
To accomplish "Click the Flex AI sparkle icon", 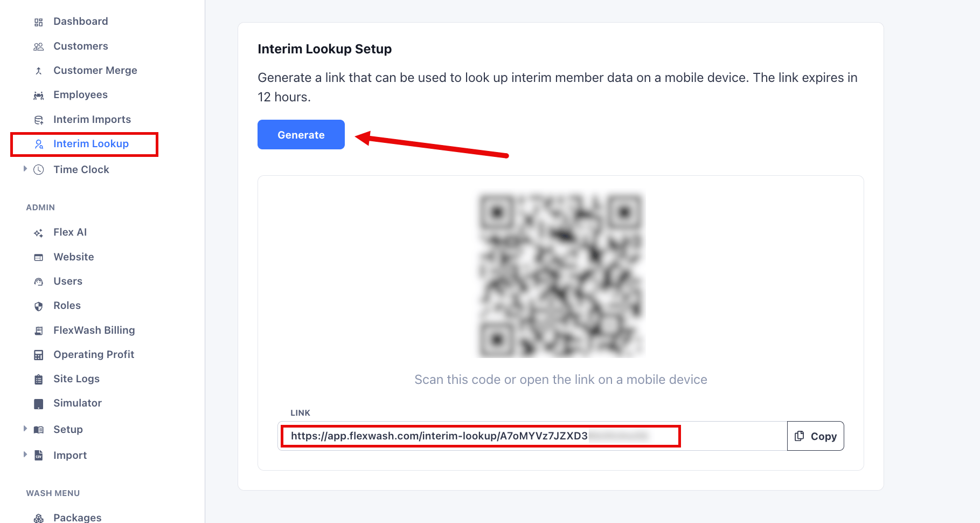I will click(38, 233).
